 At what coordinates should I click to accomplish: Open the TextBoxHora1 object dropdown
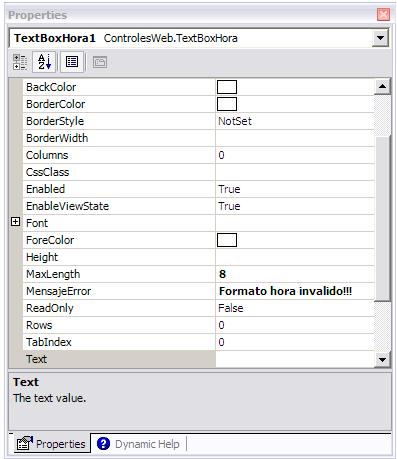(380, 38)
